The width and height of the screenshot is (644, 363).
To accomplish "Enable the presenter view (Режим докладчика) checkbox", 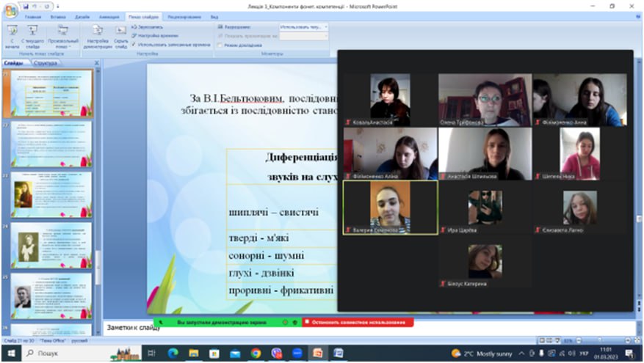I will (221, 45).
